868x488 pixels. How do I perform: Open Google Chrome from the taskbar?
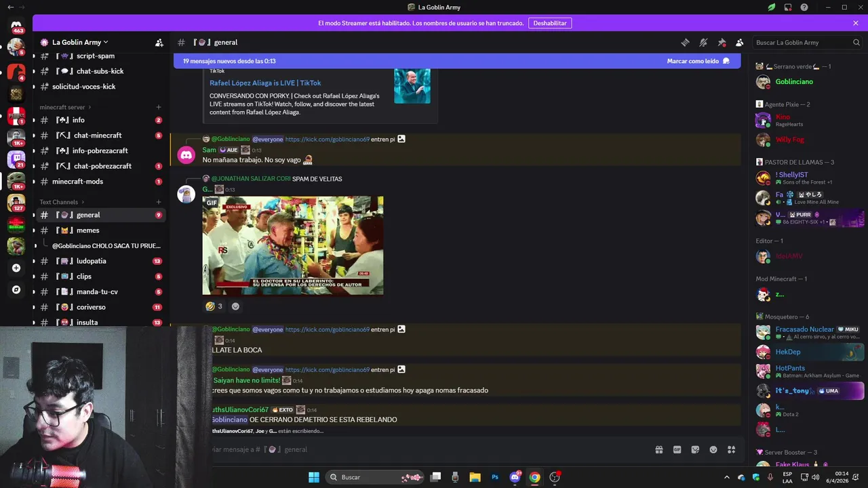534,477
